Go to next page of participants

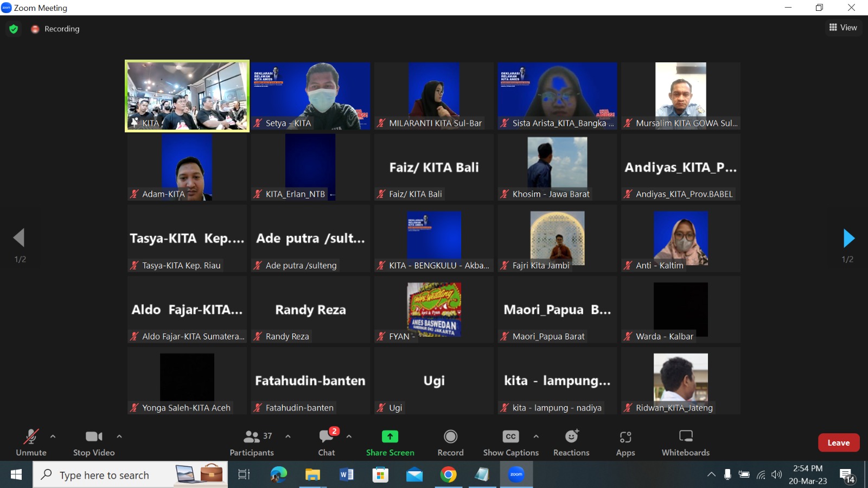coord(848,238)
